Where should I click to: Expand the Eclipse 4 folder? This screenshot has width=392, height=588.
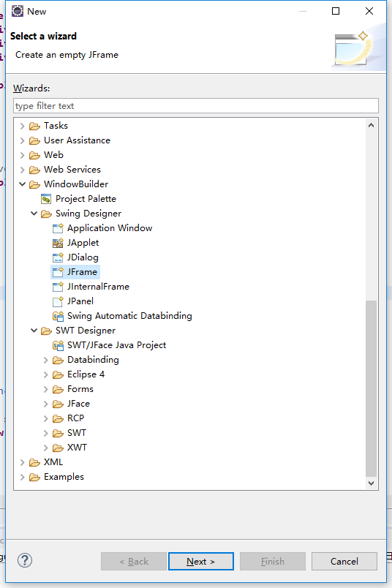45,374
